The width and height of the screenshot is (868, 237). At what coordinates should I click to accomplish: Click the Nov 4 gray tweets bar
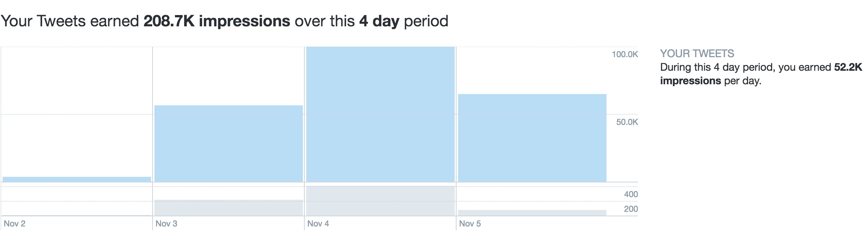click(380, 201)
